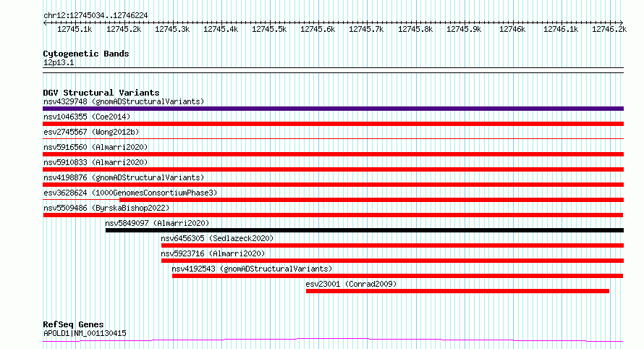Click the 12746.2k ruler tick label
The height and width of the screenshot is (349, 644).
(x=609, y=29)
